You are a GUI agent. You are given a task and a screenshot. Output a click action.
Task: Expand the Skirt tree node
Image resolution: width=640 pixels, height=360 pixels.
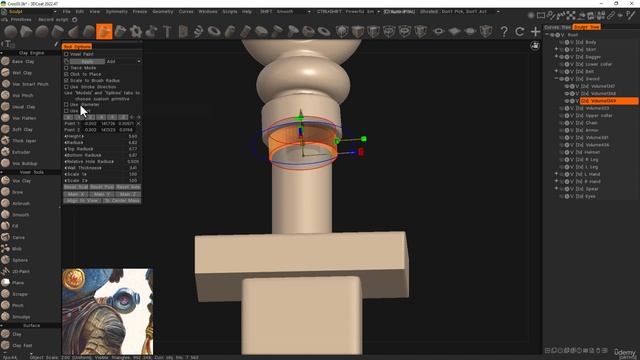[x=556, y=49]
